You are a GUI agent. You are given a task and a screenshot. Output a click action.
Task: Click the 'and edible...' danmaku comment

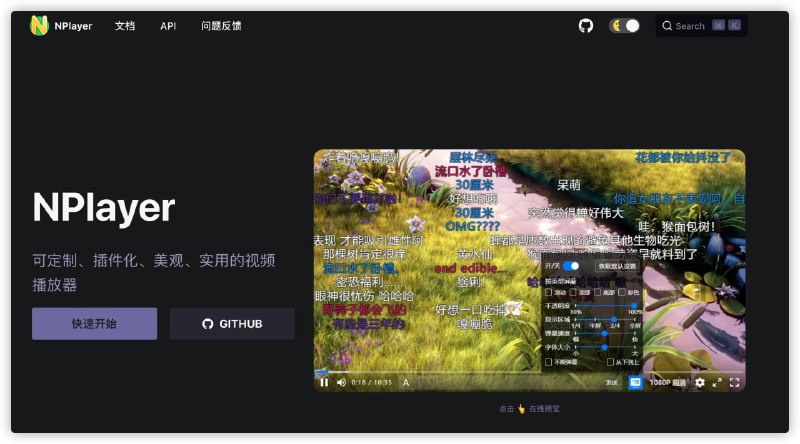[x=470, y=268]
